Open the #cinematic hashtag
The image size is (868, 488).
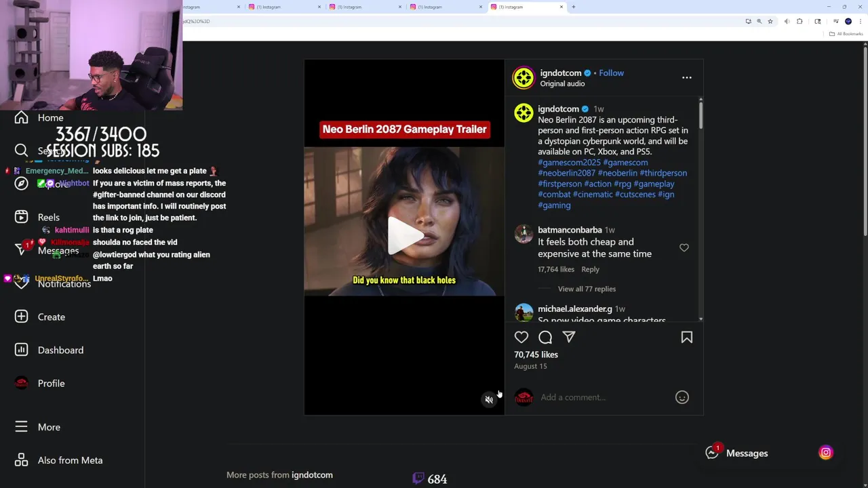(x=592, y=195)
